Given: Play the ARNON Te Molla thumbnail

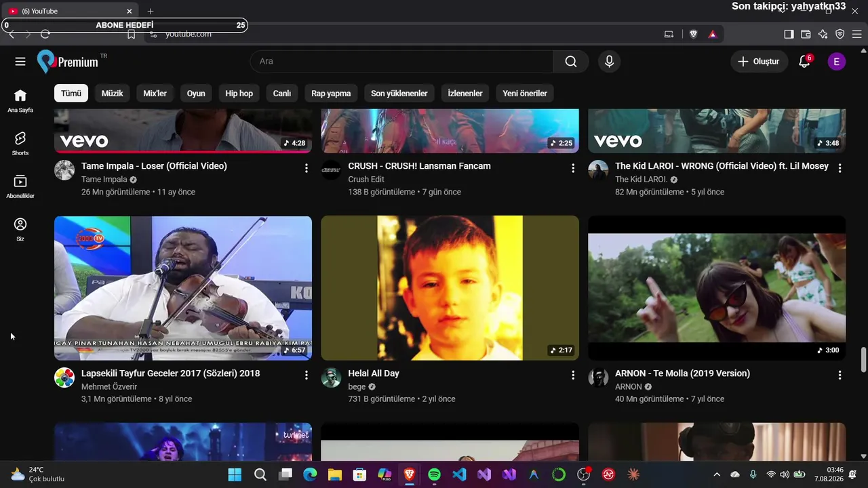Looking at the screenshot, I should [717, 288].
